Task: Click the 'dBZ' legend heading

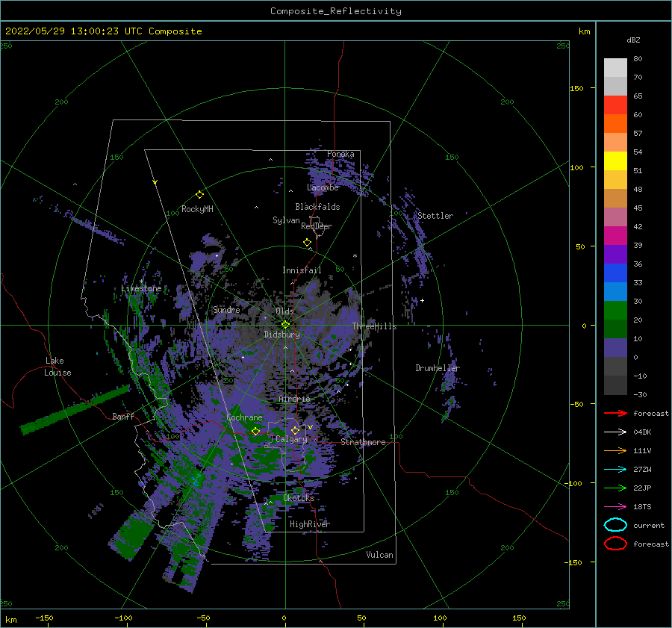Action: tap(633, 40)
